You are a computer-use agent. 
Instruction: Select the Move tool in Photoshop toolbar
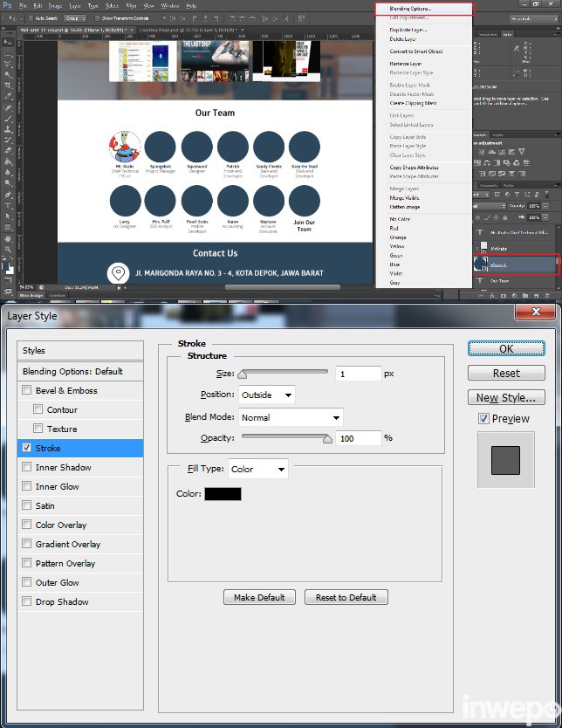8,42
